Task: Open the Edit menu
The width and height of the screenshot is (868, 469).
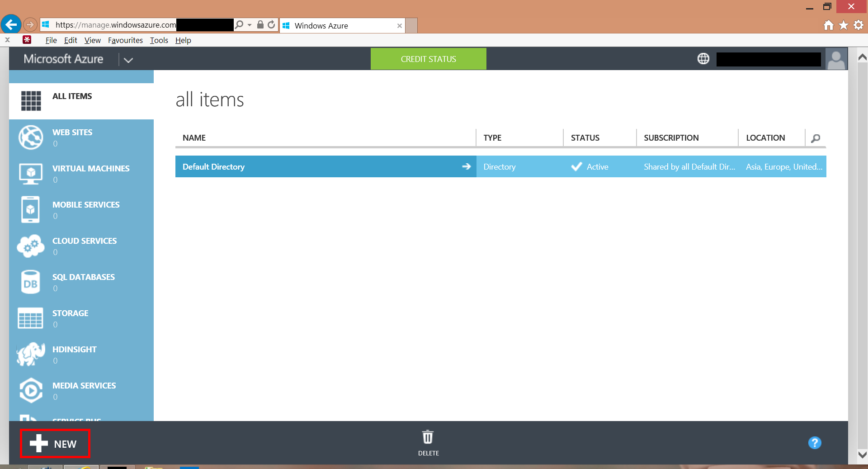Action: (71, 40)
